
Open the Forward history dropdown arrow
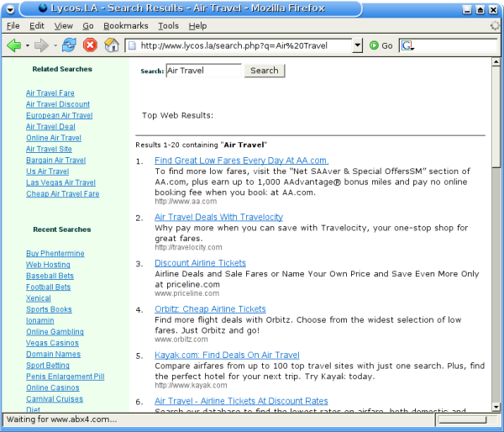[55, 45]
